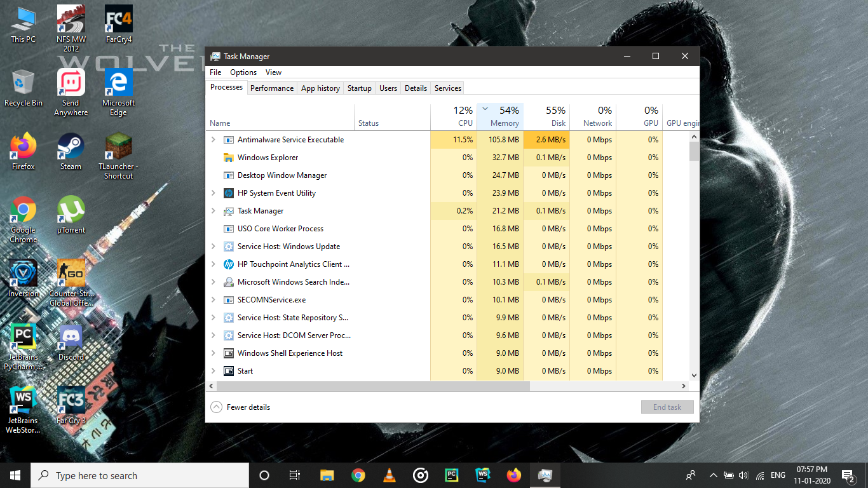Viewport: 868px width, 488px height.
Task: Expand the Start process group
Action: click(x=214, y=371)
